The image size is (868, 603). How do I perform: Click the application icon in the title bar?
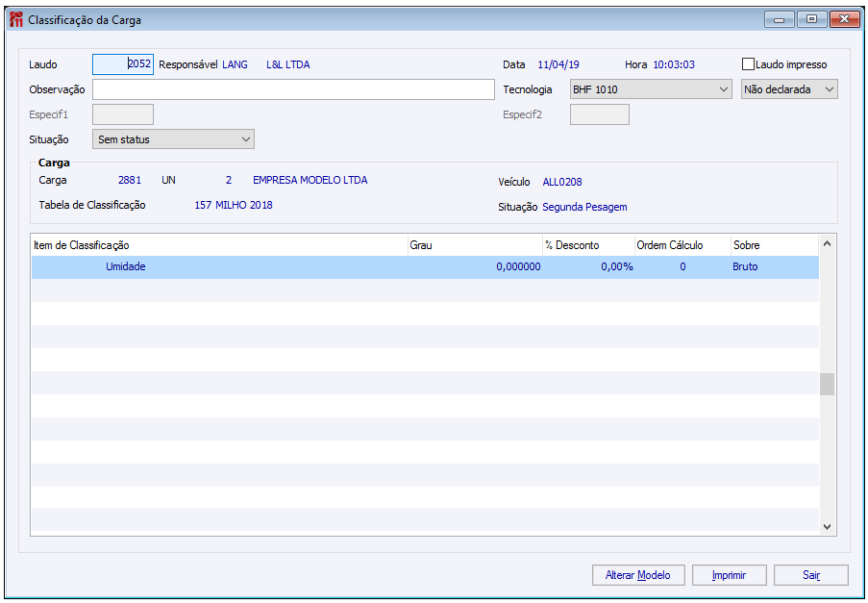(16, 20)
